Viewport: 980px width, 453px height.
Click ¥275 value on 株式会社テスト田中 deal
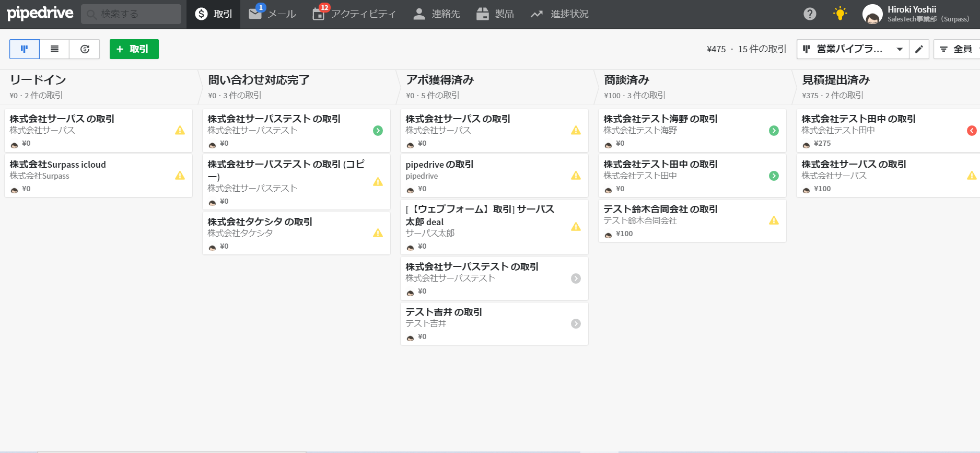pos(822,143)
